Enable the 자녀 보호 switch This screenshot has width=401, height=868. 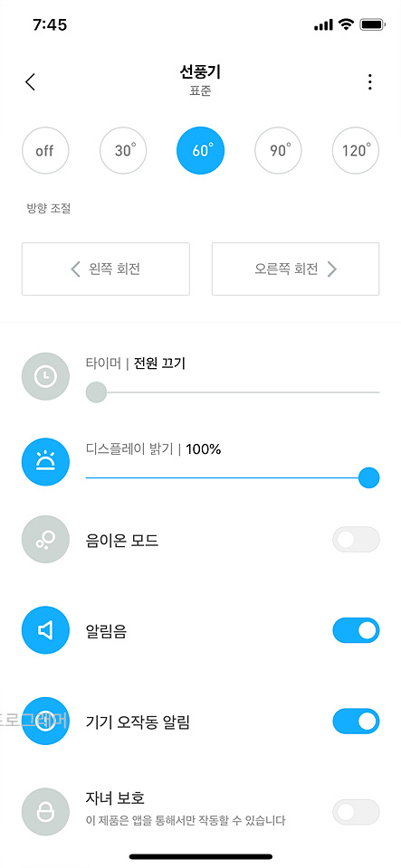(x=356, y=812)
